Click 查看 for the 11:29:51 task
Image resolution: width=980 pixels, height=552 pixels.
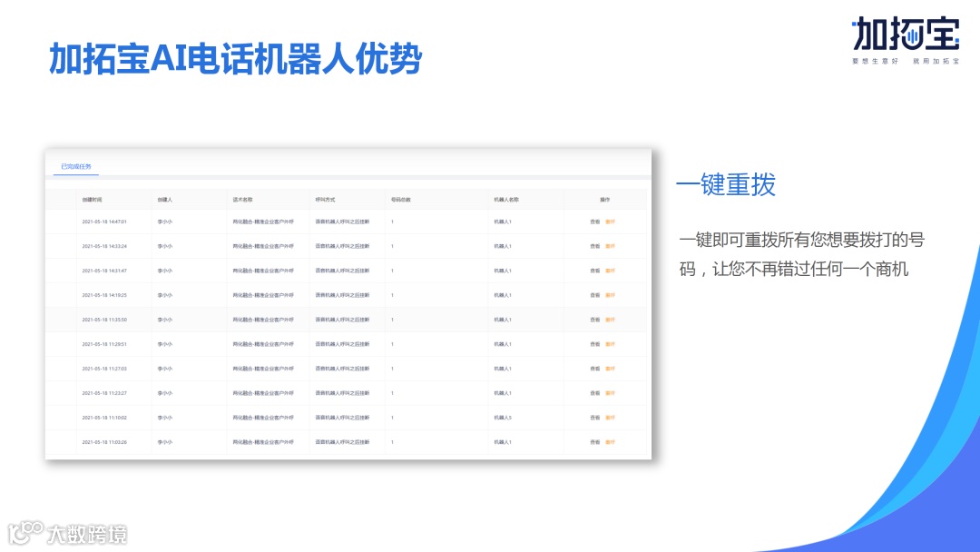pyautogui.click(x=595, y=344)
